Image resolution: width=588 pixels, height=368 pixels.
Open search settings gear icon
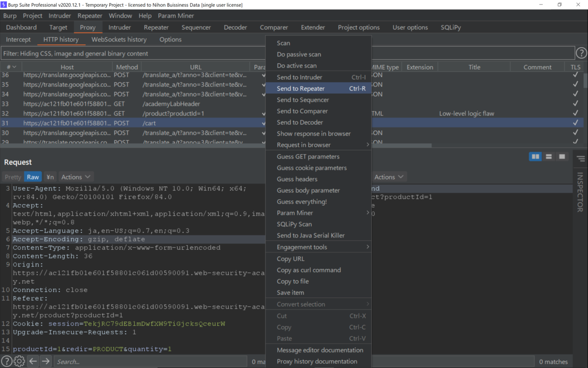point(20,362)
